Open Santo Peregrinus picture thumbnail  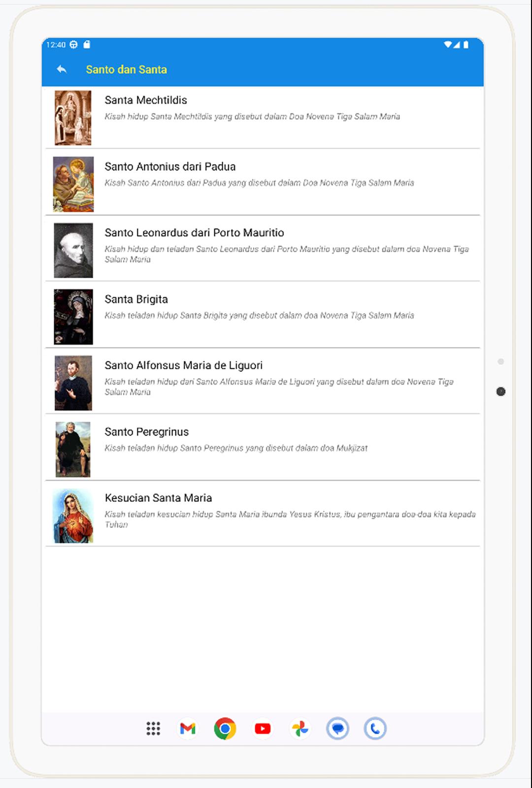click(73, 449)
